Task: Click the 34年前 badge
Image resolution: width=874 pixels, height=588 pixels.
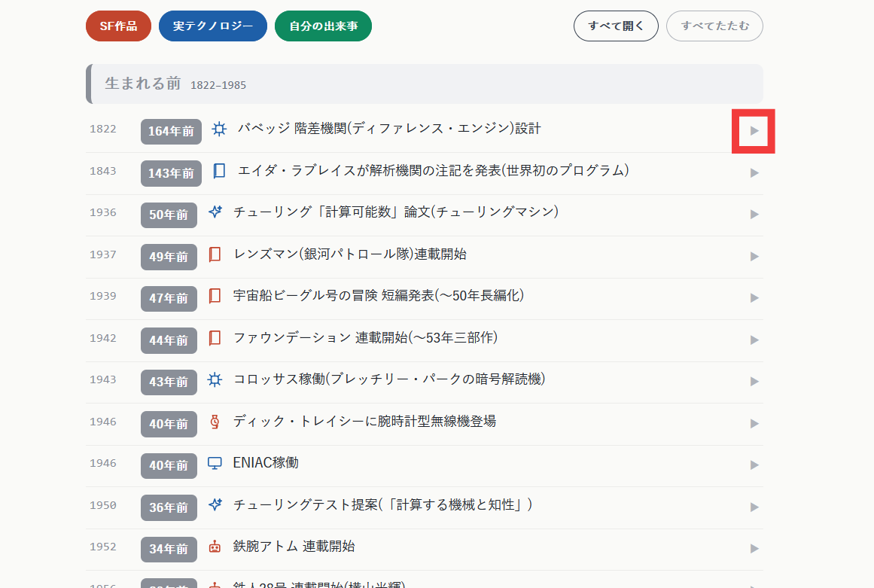Action: coord(169,550)
